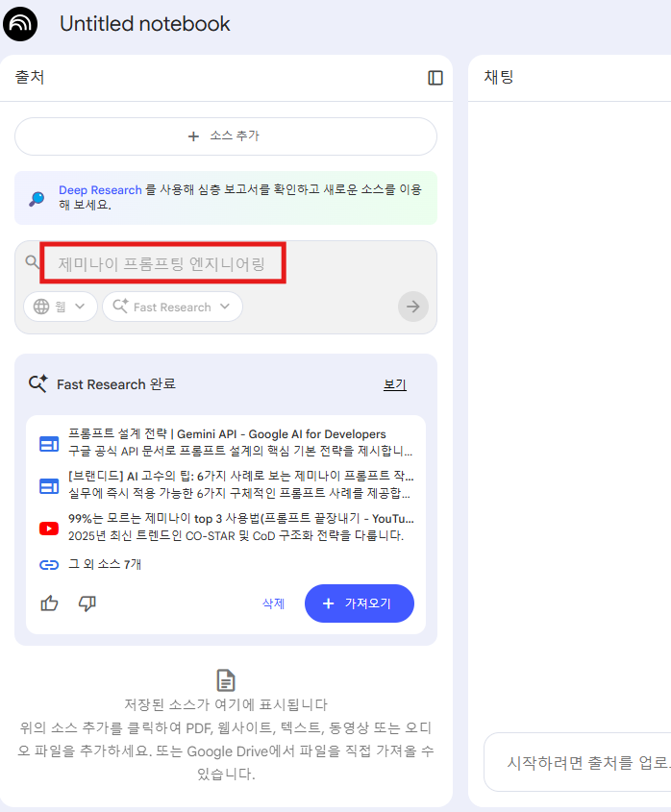
Task: Click the thumbs down icon
Action: coord(87,603)
